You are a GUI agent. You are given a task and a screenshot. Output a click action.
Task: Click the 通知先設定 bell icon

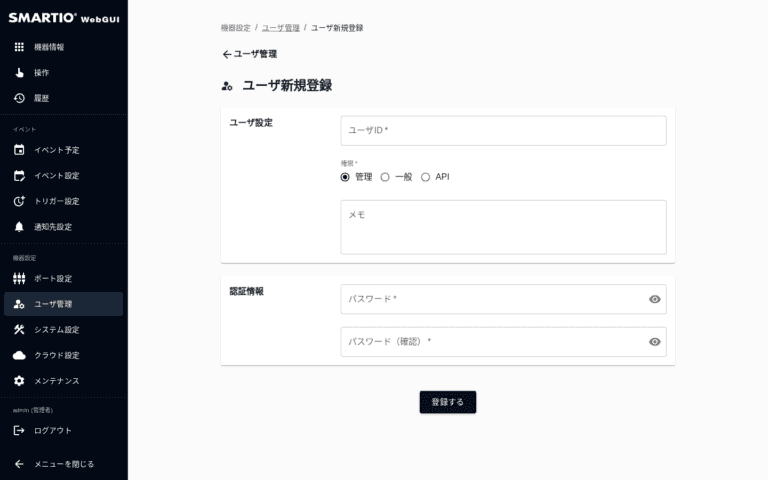(19, 227)
